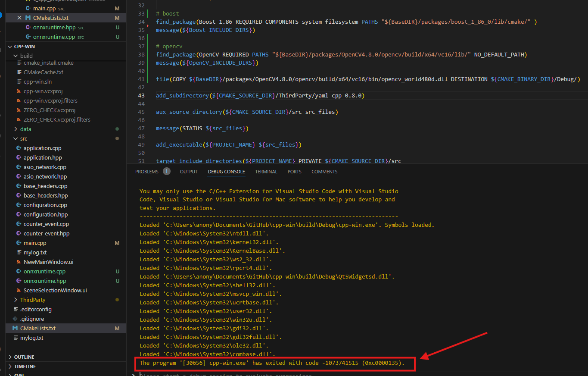Click the orange icon beside cpp-win.vcxproj
Viewport: 588px width, 376px height.
point(19,91)
